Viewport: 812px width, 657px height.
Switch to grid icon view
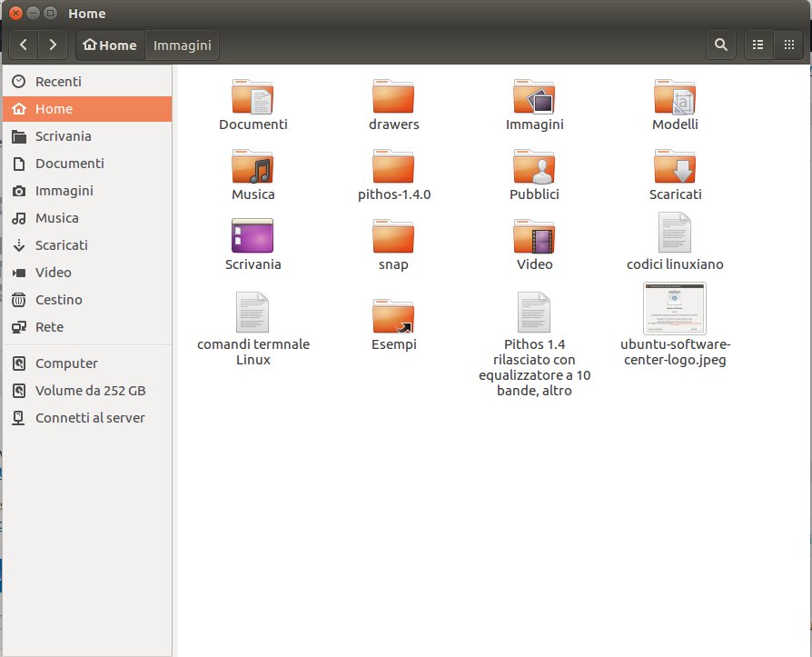tap(787, 45)
